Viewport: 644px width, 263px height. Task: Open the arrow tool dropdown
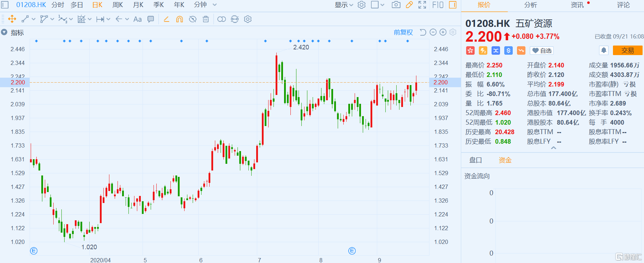tap(127, 19)
